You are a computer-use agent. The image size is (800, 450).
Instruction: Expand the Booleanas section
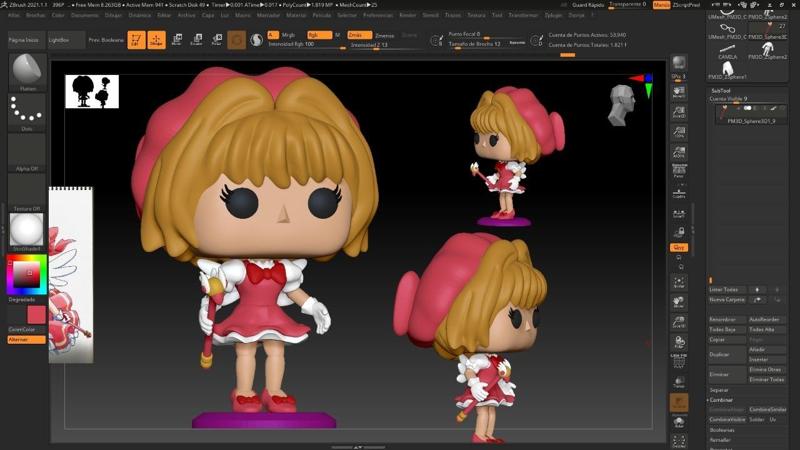pyautogui.click(x=721, y=430)
